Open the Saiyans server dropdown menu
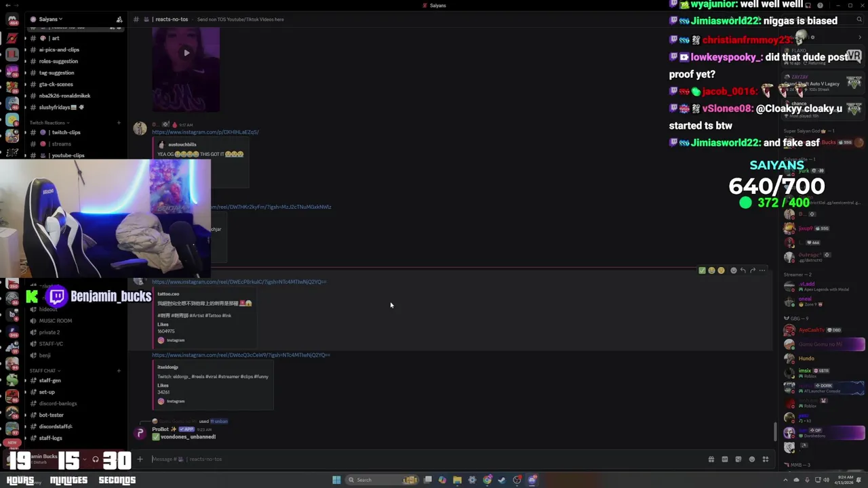Viewport: 868px width, 488px height. coord(50,20)
